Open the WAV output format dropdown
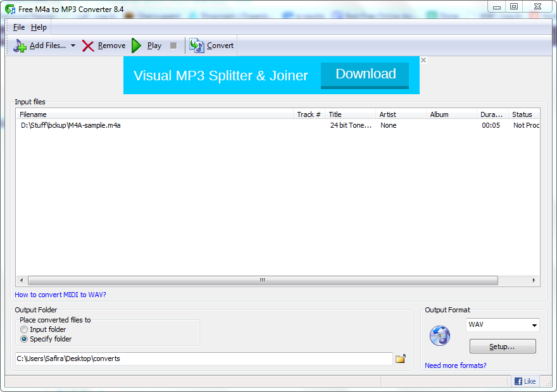Image resolution: width=557 pixels, height=392 pixels. click(503, 325)
